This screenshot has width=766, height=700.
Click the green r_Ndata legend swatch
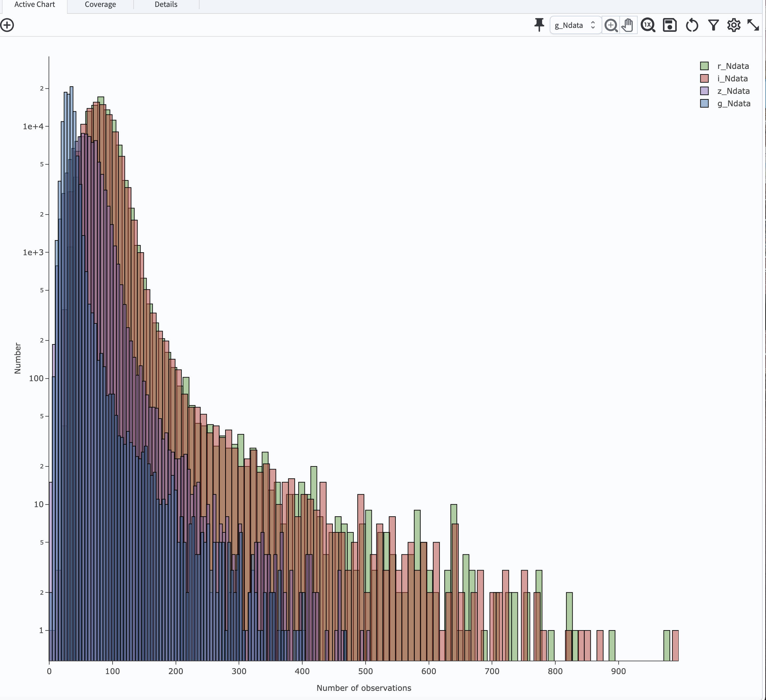[704, 66]
